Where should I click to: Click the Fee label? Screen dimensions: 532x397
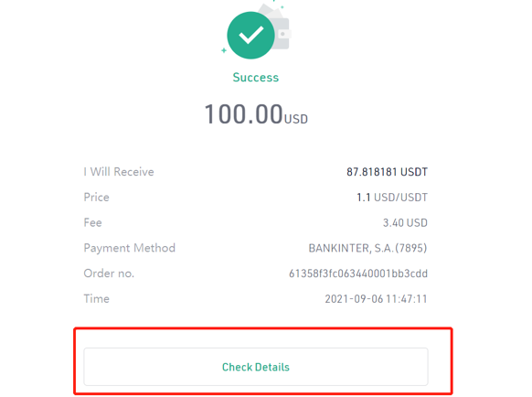[x=92, y=223]
